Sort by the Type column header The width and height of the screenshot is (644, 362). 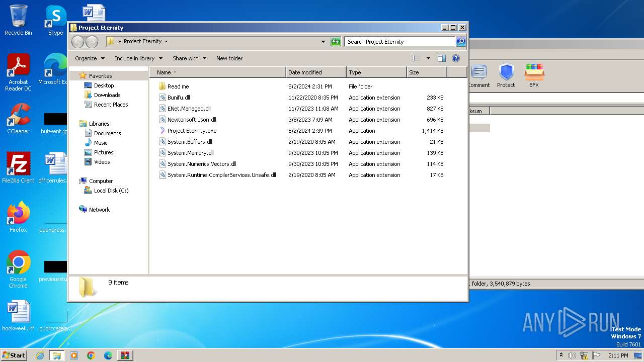click(x=376, y=72)
